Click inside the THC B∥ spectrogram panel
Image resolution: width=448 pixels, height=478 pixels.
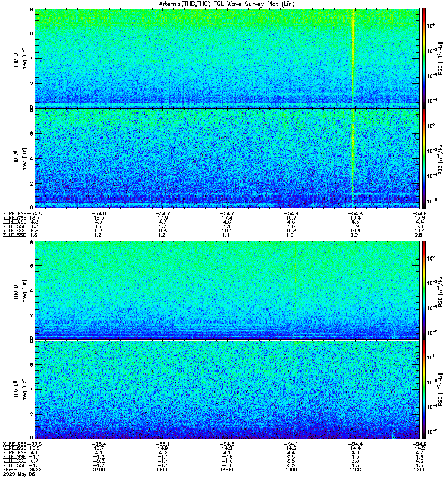click(x=227, y=390)
